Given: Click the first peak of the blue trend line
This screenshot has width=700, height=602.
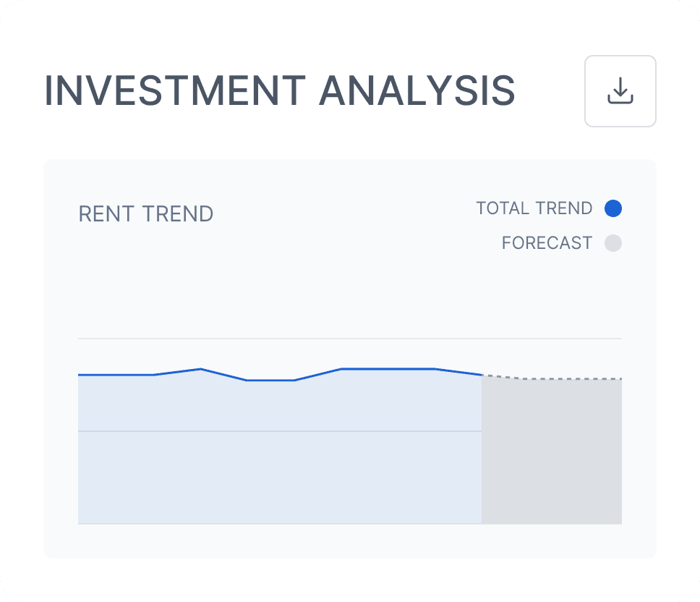Looking at the screenshot, I should 200,369.
